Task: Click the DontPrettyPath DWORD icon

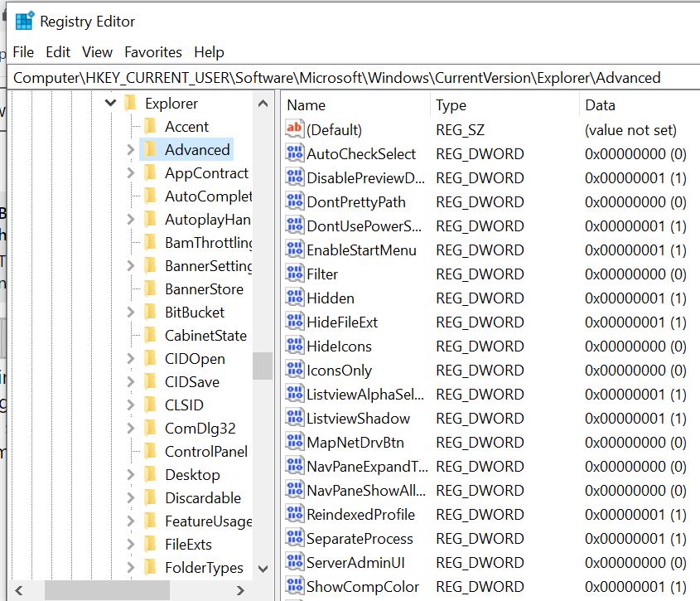Action: pos(295,201)
